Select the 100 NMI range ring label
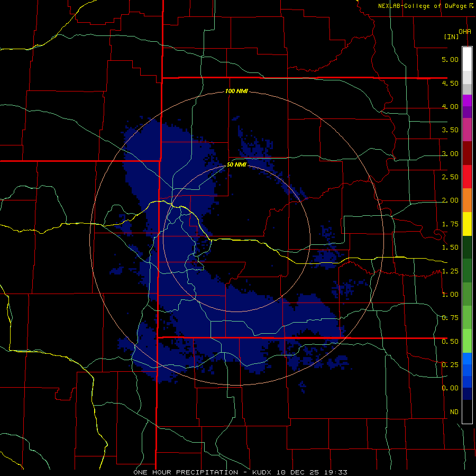 pos(236,91)
